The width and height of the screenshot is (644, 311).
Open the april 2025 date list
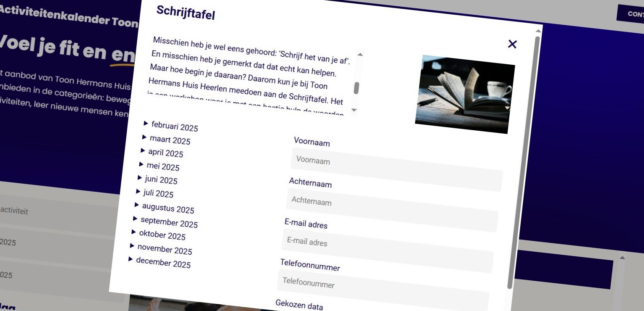click(162, 153)
